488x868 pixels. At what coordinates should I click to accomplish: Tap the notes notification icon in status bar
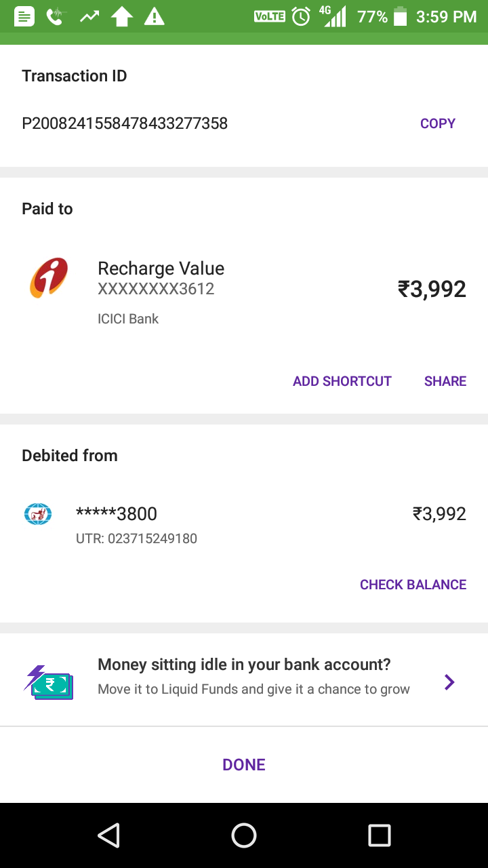point(24,17)
